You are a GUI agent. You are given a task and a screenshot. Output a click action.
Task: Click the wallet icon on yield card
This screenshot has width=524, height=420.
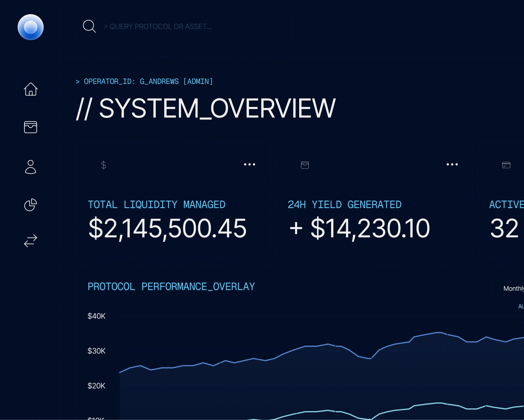tap(305, 165)
